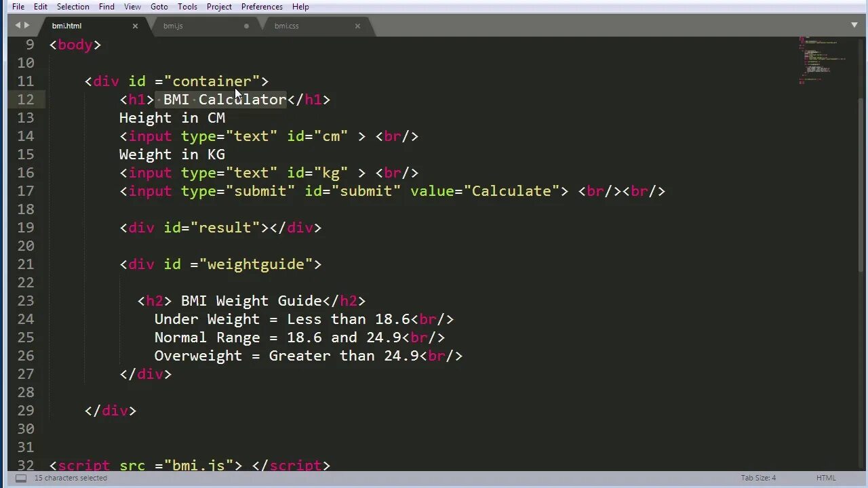Go to previous tab with left arrow

18,25
